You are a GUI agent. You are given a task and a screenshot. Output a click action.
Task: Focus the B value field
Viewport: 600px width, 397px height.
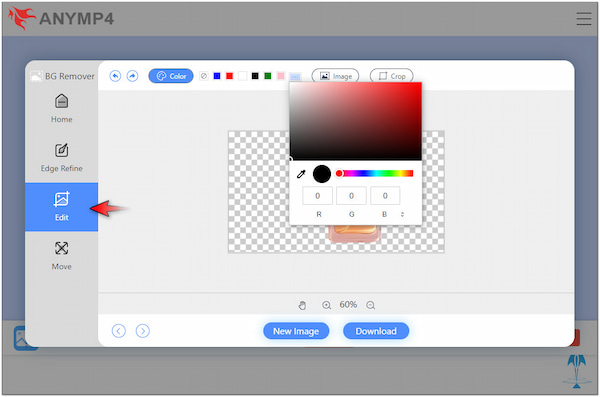tap(385, 196)
